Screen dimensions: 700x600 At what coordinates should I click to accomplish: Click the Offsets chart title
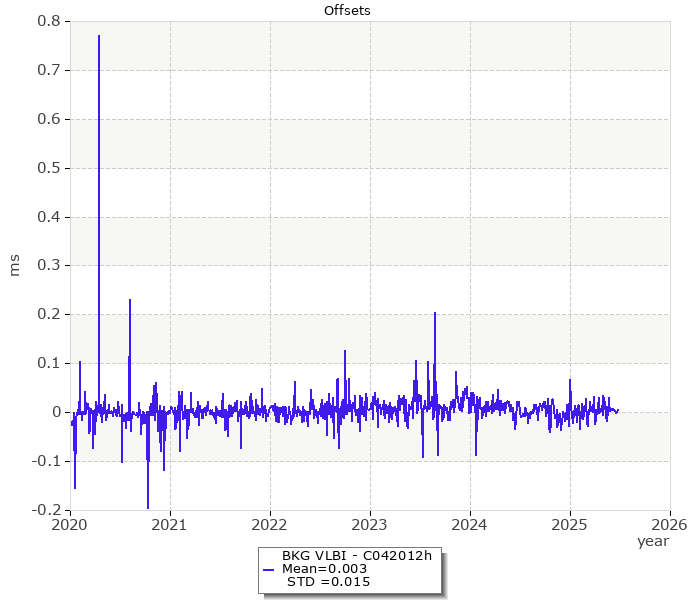pyautogui.click(x=347, y=10)
